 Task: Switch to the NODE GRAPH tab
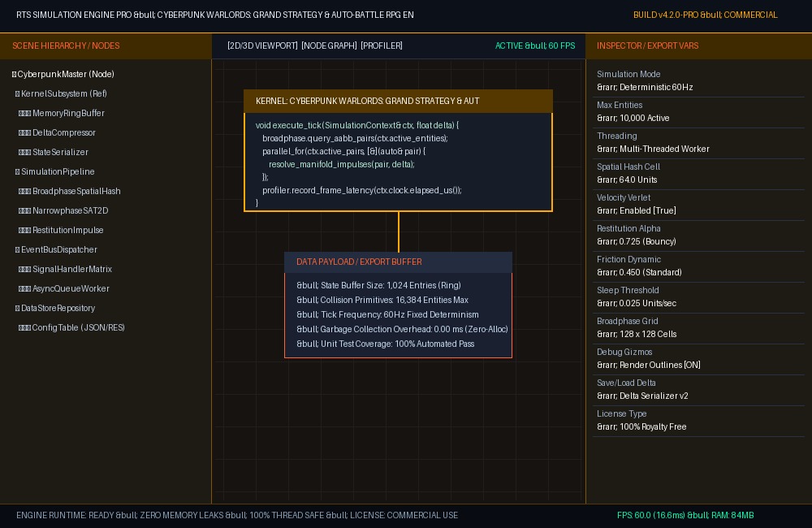[x=329, y=45]
